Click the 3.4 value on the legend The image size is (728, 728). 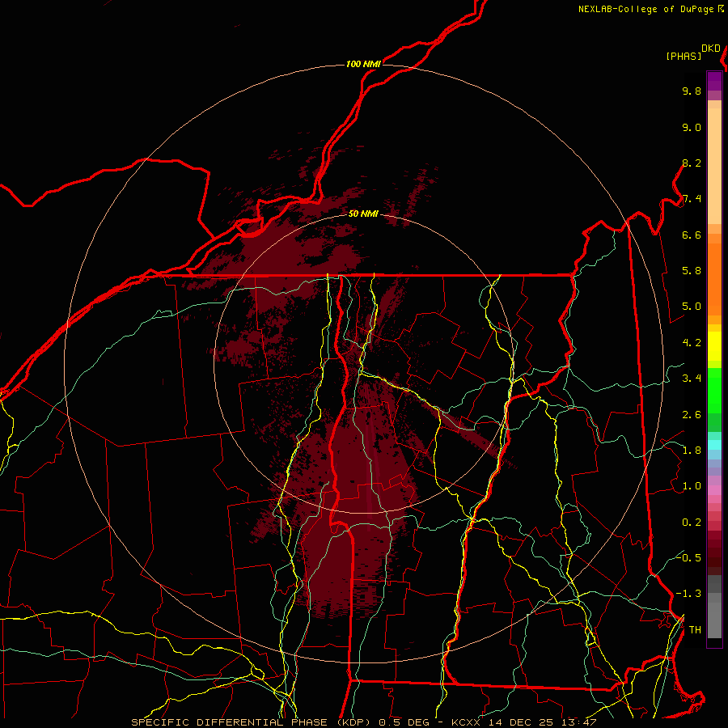point(692,379)
